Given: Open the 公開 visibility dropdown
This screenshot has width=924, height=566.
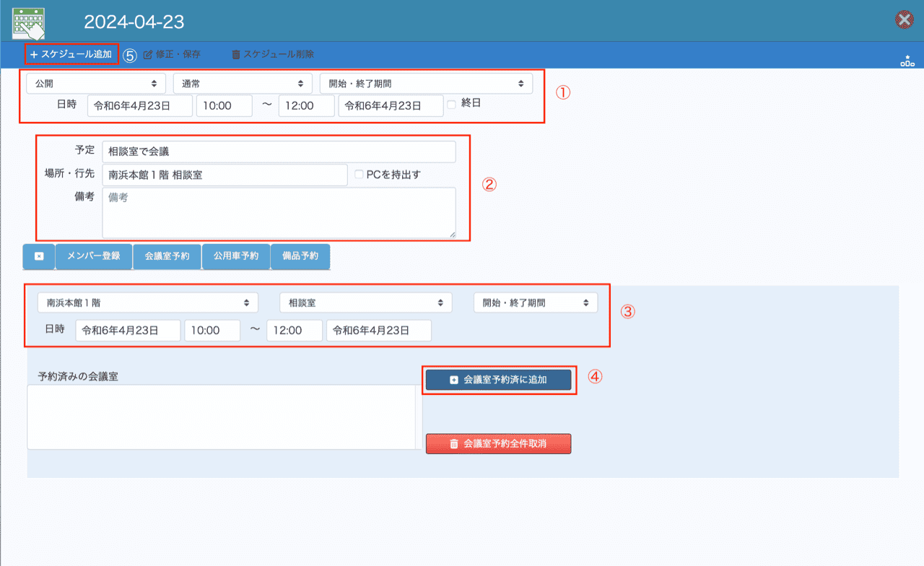Looking at the screenshot, I should click(x=96, y=84).
